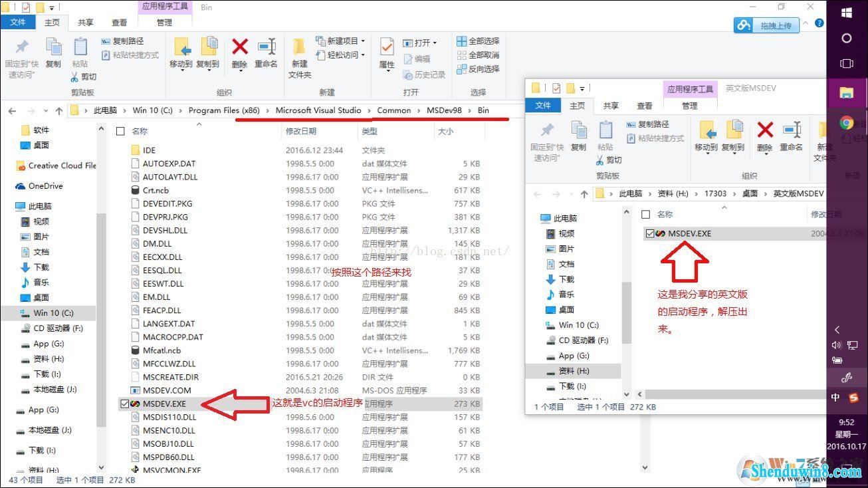Toggle select-all checkbox in 英文版MSDEV window header
The width and height of the screenshot is (868, 488).
tap(645, 215)
